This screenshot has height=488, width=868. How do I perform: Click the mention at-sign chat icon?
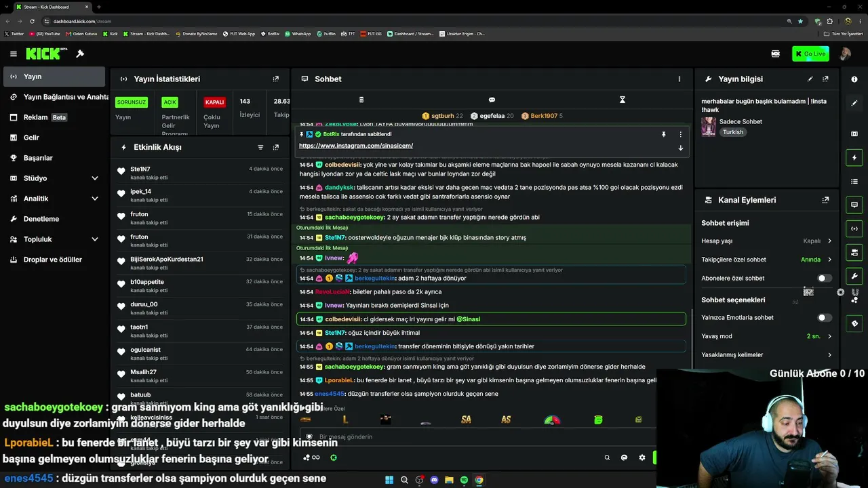(625, 457)
